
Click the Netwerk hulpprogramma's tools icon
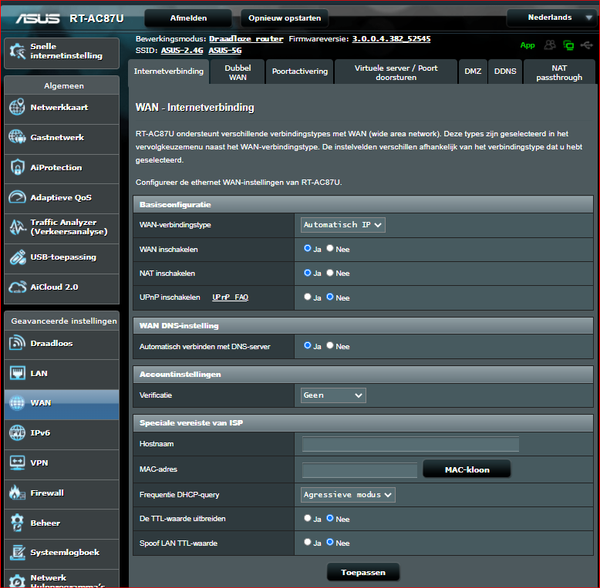(17, 581)
